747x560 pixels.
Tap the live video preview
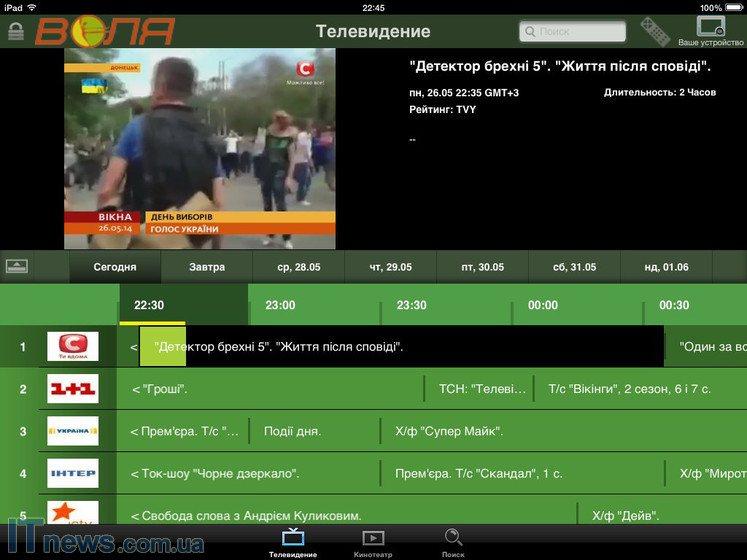click(x=200, y=148)
